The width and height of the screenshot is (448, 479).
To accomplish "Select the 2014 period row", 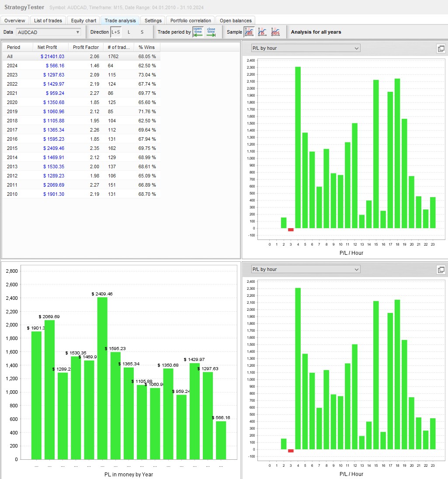I will point(81,157).
